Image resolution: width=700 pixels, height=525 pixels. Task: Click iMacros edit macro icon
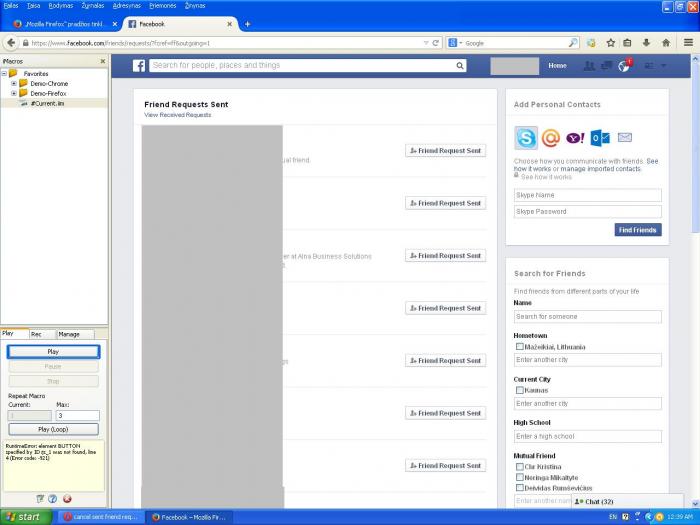[40, 499]
